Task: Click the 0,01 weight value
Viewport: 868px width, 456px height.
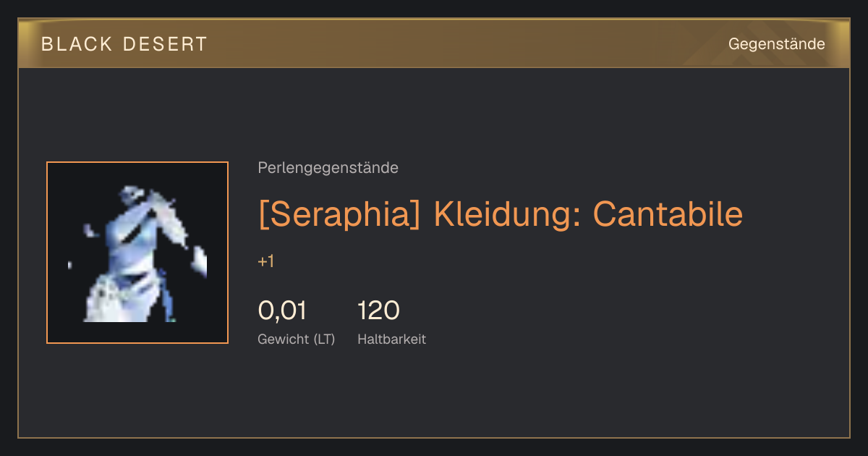Action: [282, 311]
